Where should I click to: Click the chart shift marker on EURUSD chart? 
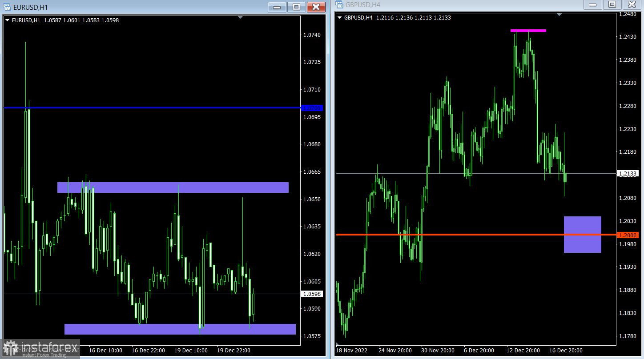pyautogui.click(x=241, y=17)
